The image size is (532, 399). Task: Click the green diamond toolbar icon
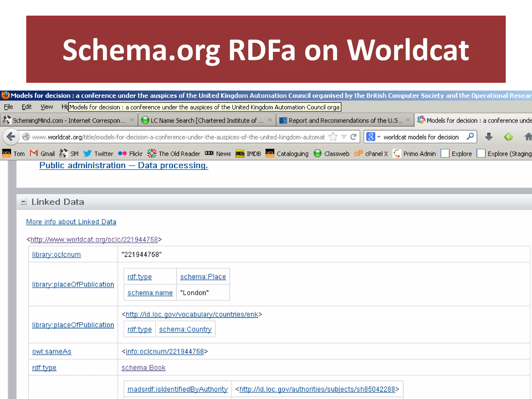click(x=508, y=137)
